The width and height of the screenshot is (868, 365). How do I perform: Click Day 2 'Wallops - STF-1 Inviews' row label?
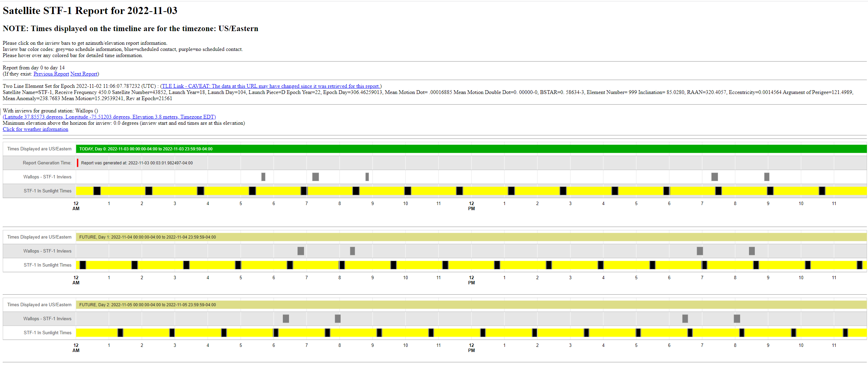point(48,319)
